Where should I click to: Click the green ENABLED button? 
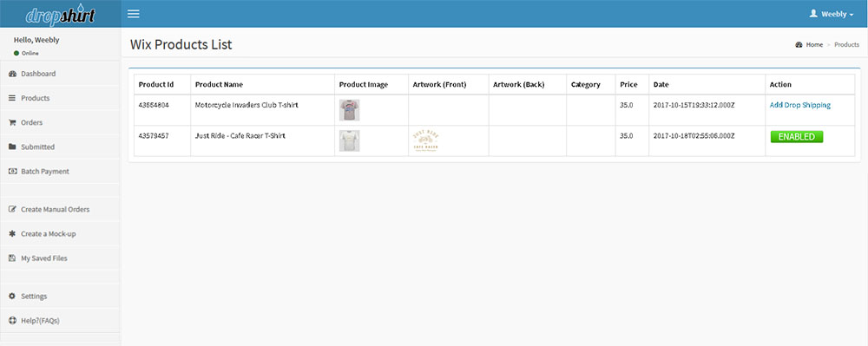tap(797, 136)
